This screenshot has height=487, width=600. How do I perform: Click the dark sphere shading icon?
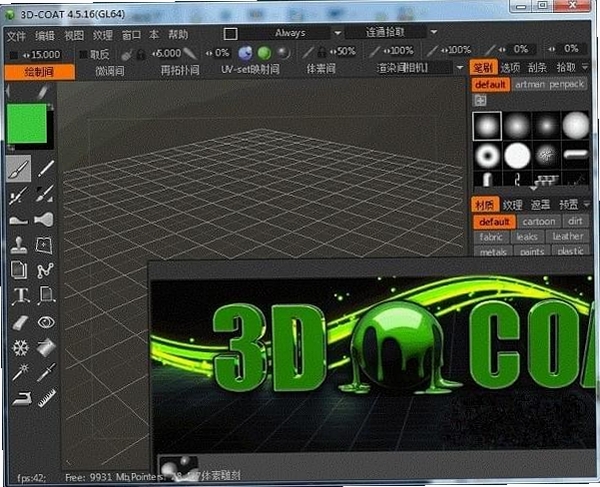click(x=283, y=53)
